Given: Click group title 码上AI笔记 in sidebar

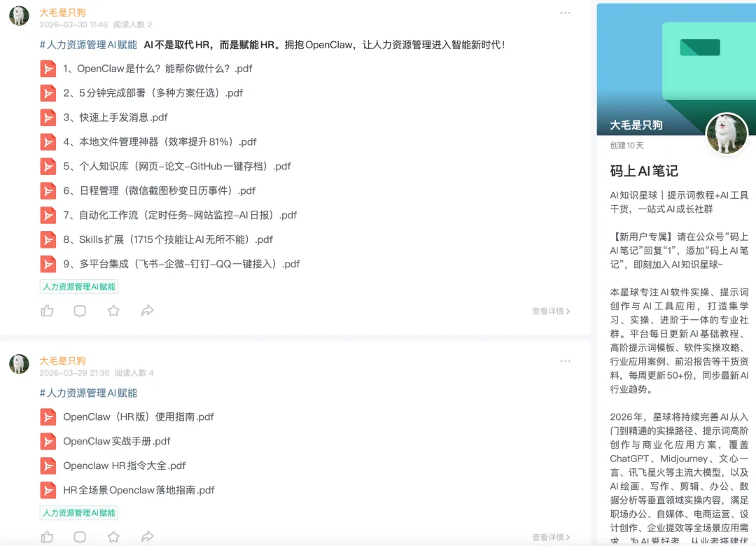Looking at the screenshot, I should point(644,171).
